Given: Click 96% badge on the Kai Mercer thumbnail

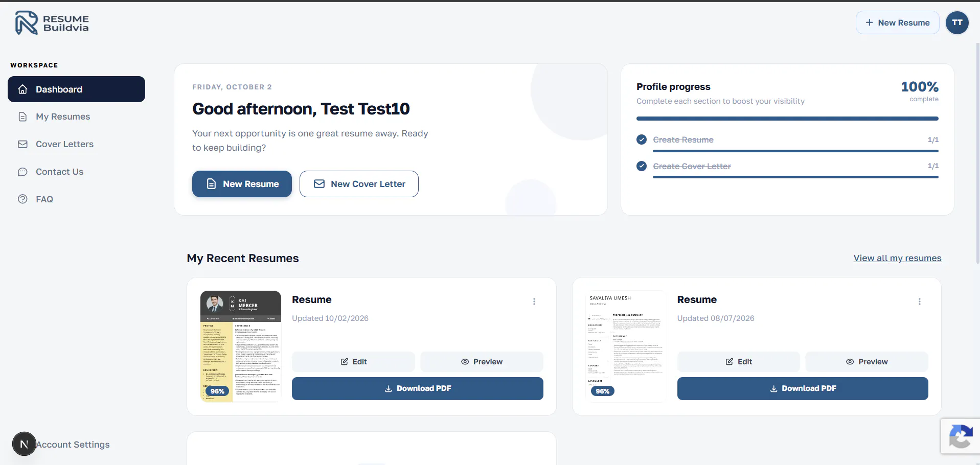Looking at the screenshot, I should [217, 391].
